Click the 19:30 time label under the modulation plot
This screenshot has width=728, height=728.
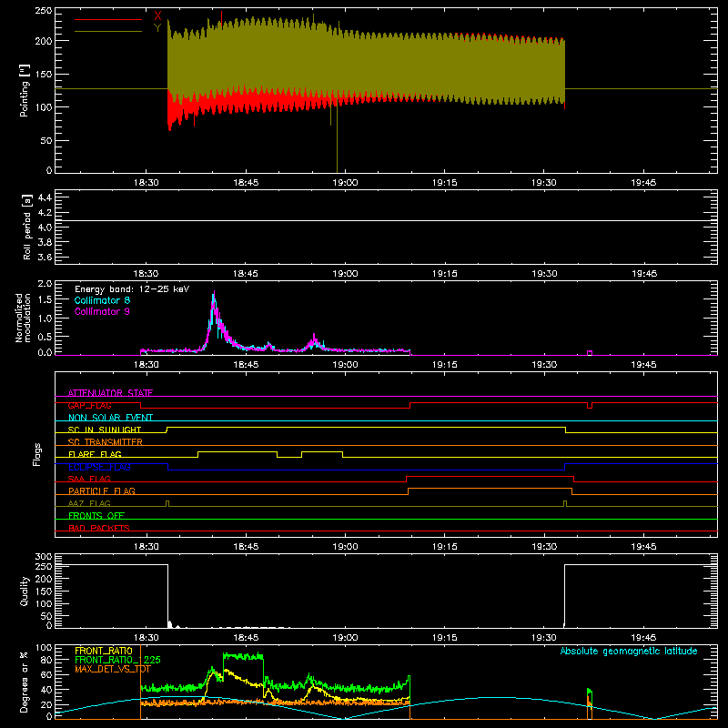tap(544, 365)
